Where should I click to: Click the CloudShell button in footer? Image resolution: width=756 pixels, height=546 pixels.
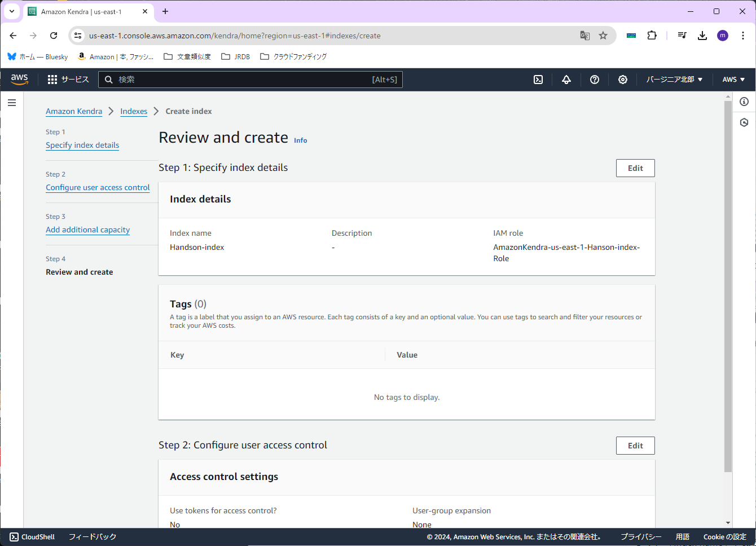tap(32, 537)
